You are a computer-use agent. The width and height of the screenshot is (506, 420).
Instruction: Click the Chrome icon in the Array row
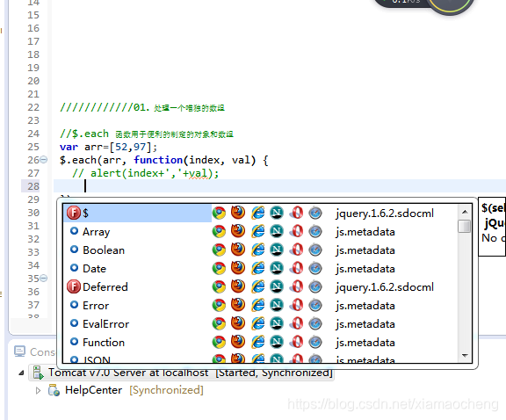[219, 231]
